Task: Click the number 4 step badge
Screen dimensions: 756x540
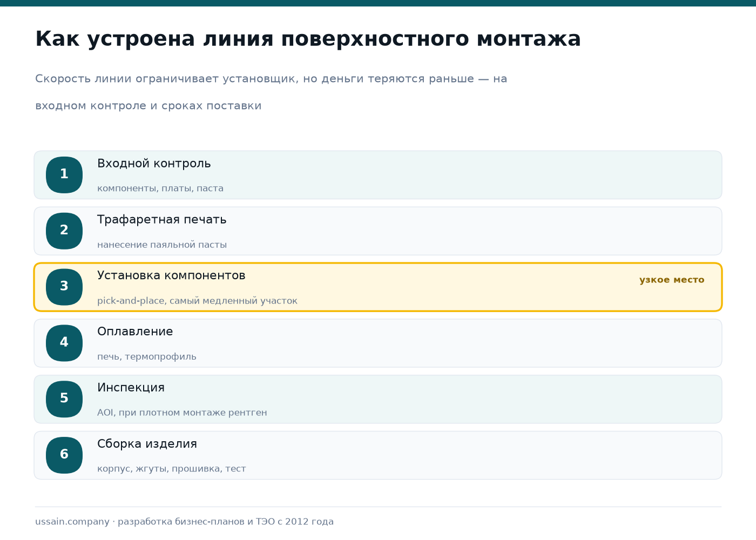Action: [x=64, y=343]
